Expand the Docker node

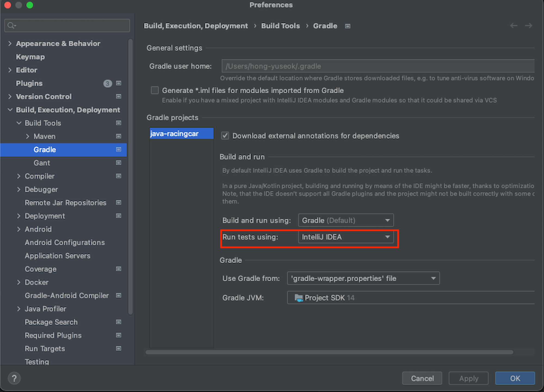point(19,282)
